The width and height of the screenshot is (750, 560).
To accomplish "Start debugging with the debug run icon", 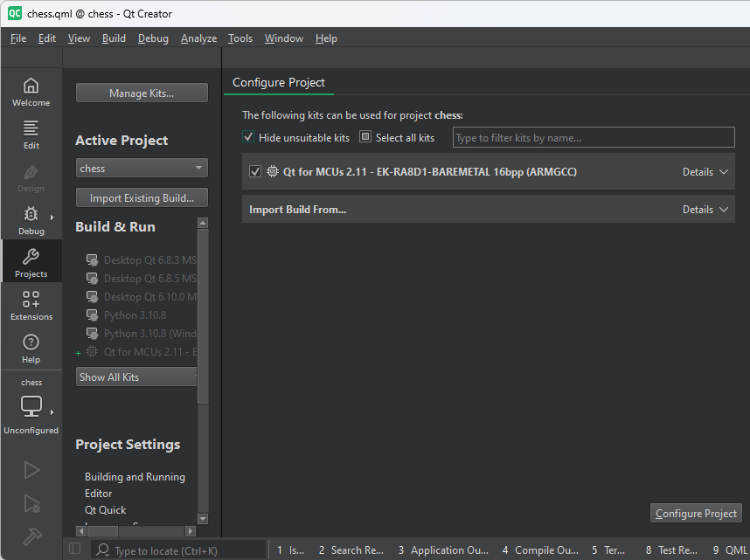I will click(x=31, y=504).
